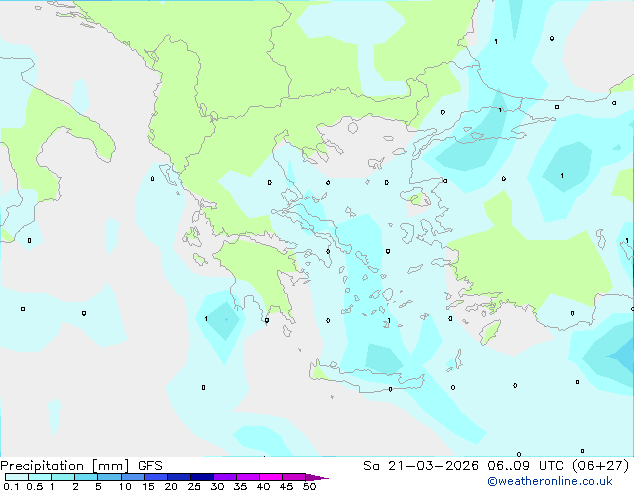Click the purple arrow tip of legend

click(x=317, y=477)
